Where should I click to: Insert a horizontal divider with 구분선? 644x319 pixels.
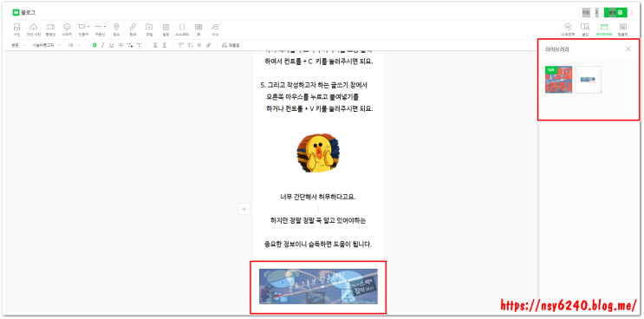pos(99,29)
